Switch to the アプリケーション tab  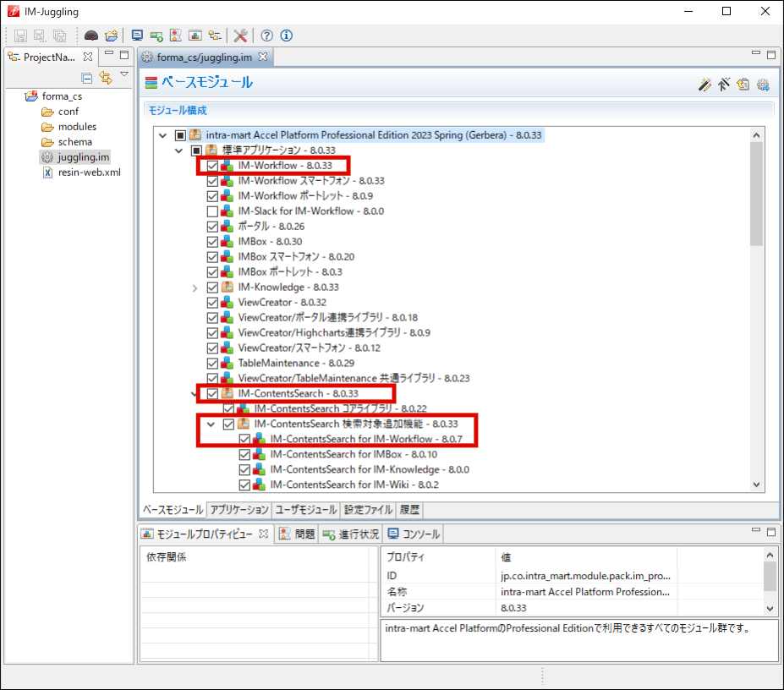pos(239,510)
